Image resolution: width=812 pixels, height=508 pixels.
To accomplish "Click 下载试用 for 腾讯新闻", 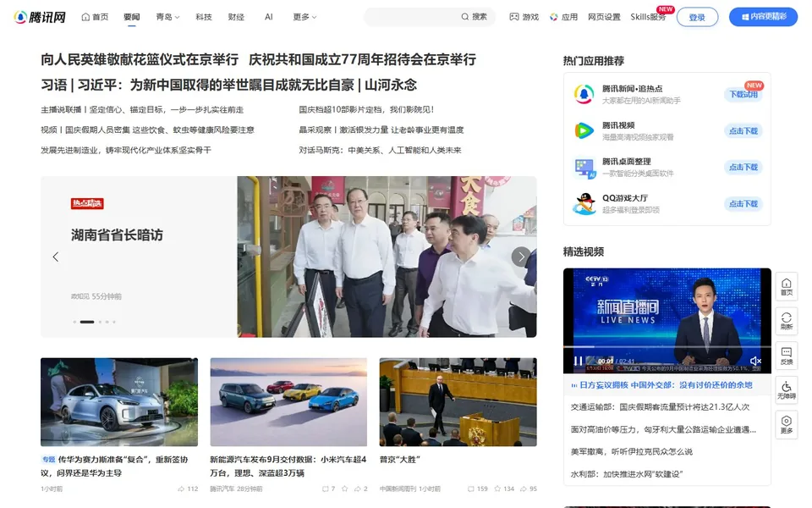I will click(743, 94).
